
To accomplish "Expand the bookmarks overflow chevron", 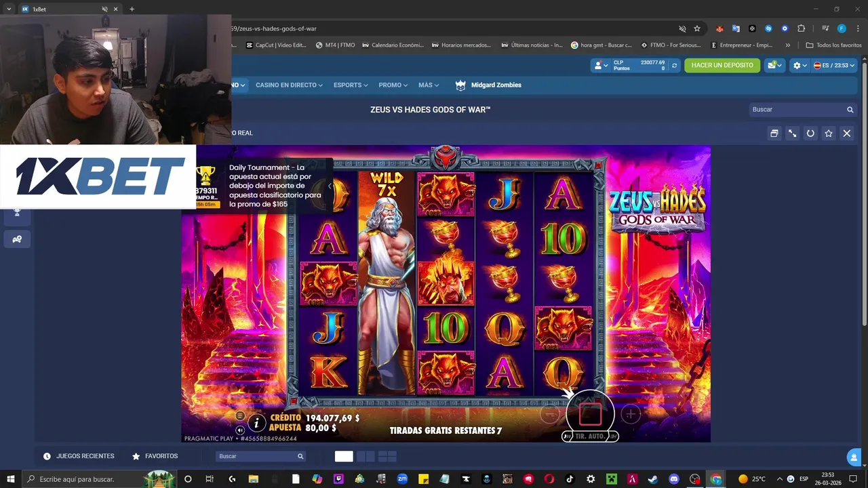I will [787, 45].
